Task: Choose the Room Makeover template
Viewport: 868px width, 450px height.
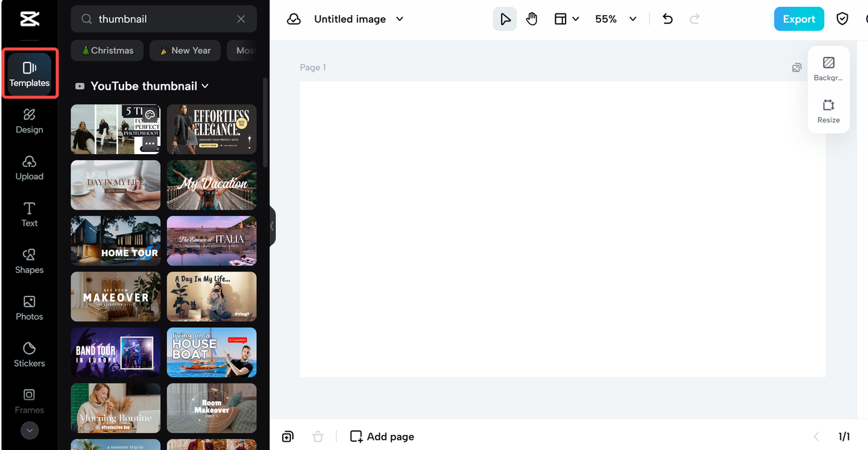Action: (212, 408)
